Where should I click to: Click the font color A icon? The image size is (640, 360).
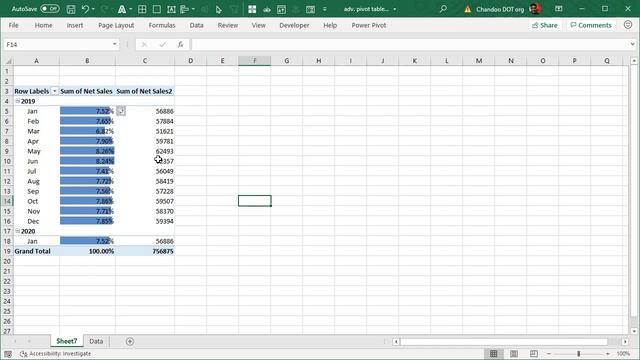click(x=122, y=9)
